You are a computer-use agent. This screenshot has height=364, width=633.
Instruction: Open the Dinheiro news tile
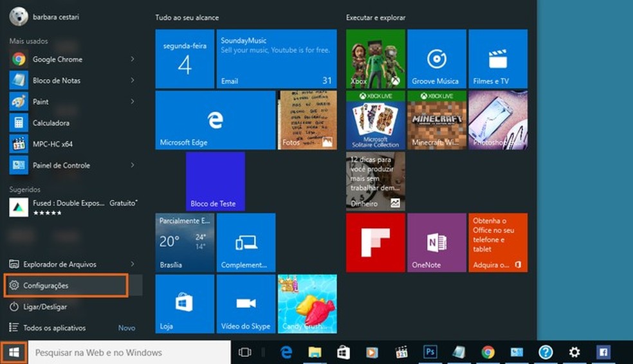(x=376, y=181)
